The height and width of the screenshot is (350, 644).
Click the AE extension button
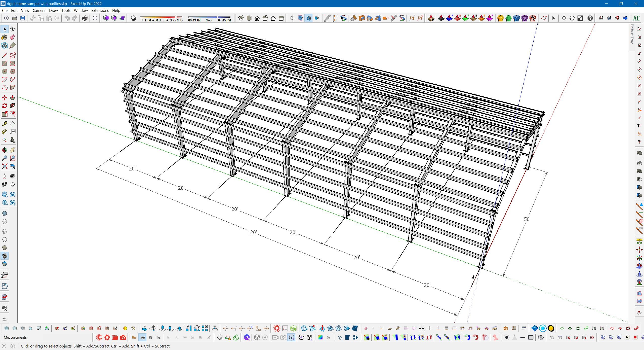pyautogui.click(x=636, y=18)
